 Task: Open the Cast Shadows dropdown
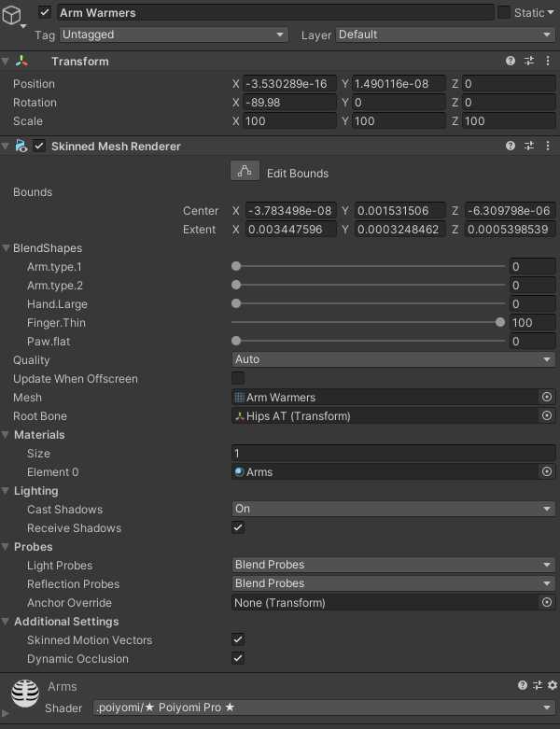pyautogui.click(x=393, y=509)
